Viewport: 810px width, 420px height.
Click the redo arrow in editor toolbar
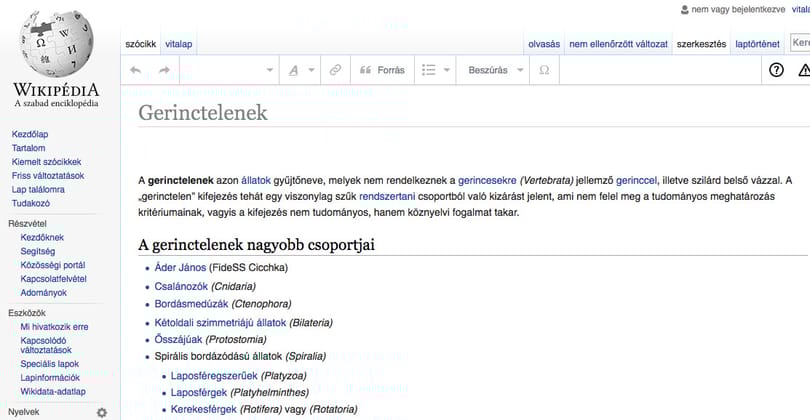164,70
